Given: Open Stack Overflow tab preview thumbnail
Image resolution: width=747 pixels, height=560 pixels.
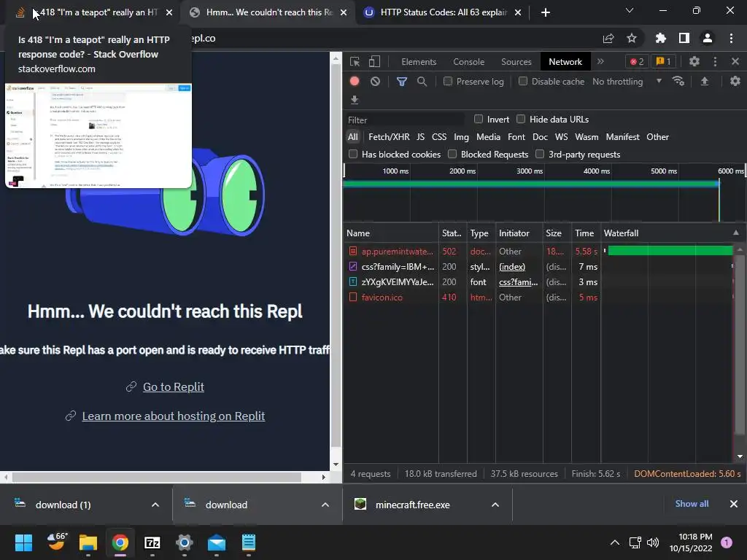Looking at the screenshot, I should 98,136.
